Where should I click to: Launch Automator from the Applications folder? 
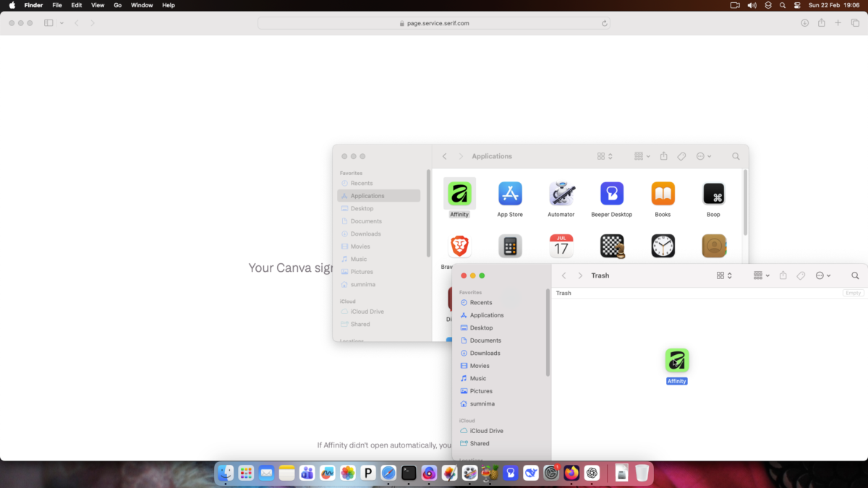(561, 193)
